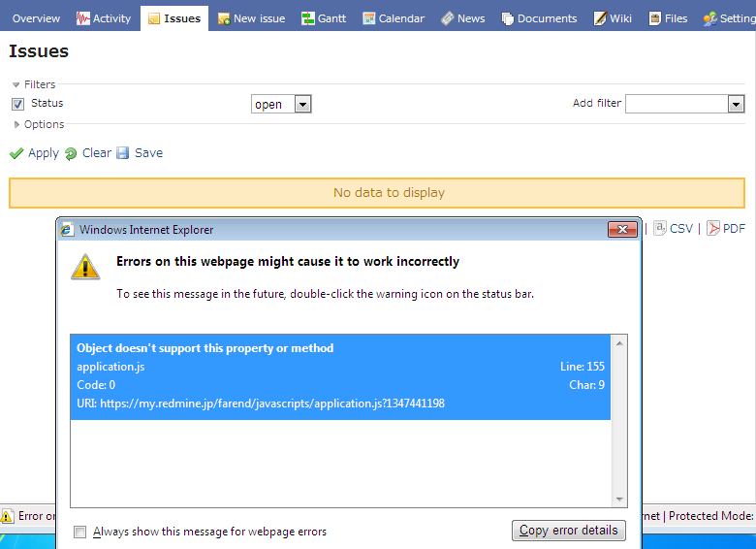Image resolution: width=756 pixels, height=549 pixels.
Task: Click the CSV export icon
Action: point(660,228)
